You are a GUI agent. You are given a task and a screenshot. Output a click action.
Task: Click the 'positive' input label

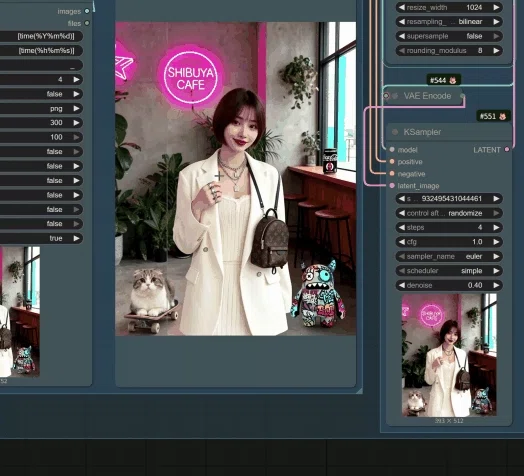tap(410, 162)
